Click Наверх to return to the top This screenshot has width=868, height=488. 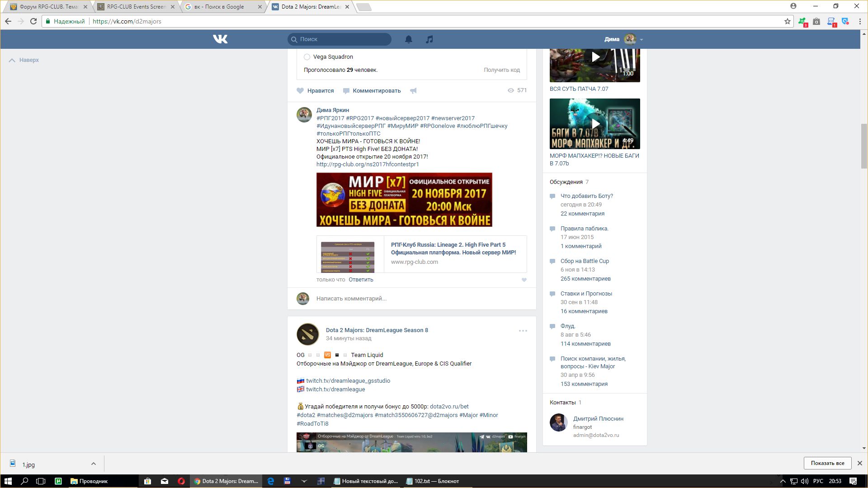pyautogui.click(x=24, y=60)
